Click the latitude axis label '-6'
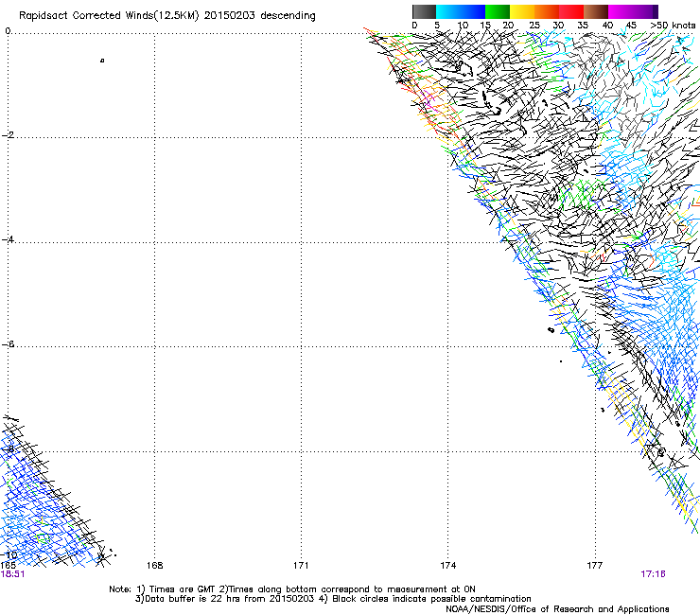 [8, 343]
